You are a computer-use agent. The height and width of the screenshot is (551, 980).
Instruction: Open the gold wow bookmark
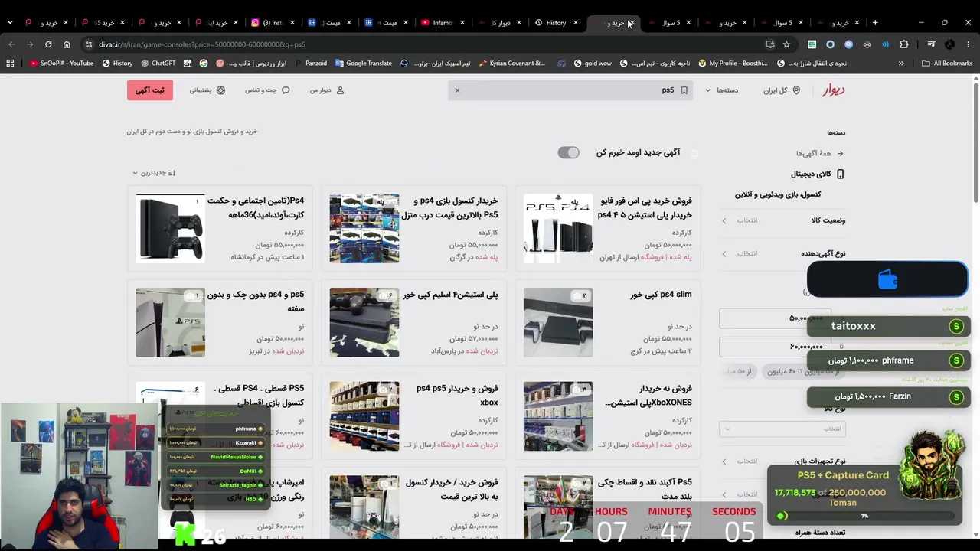(592, 64)
